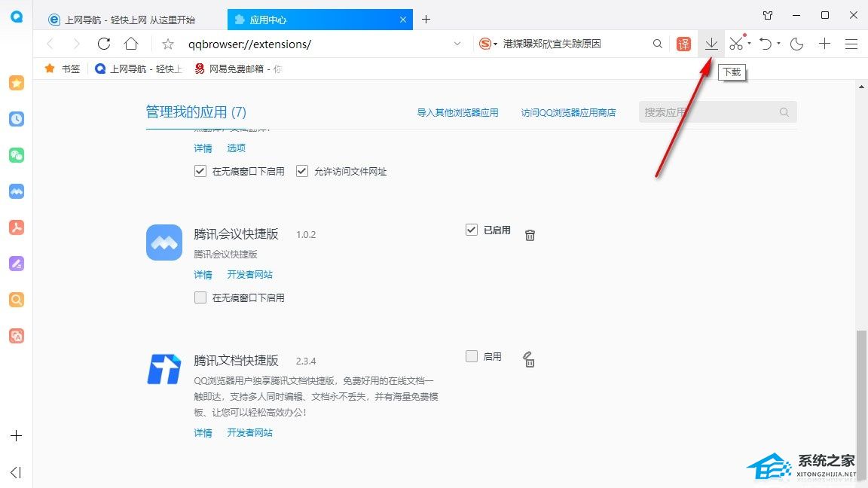Click the forward navigation arrow
868x488 pixels.
coord(76,44)
